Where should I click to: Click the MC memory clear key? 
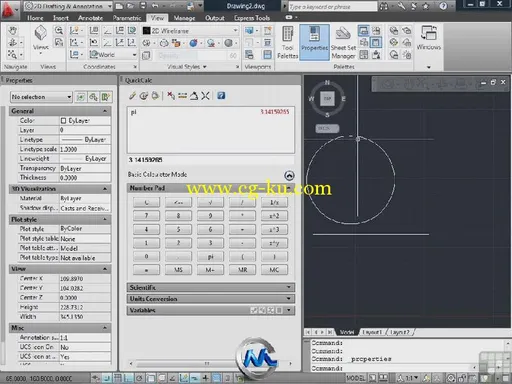tap(274, 270)
